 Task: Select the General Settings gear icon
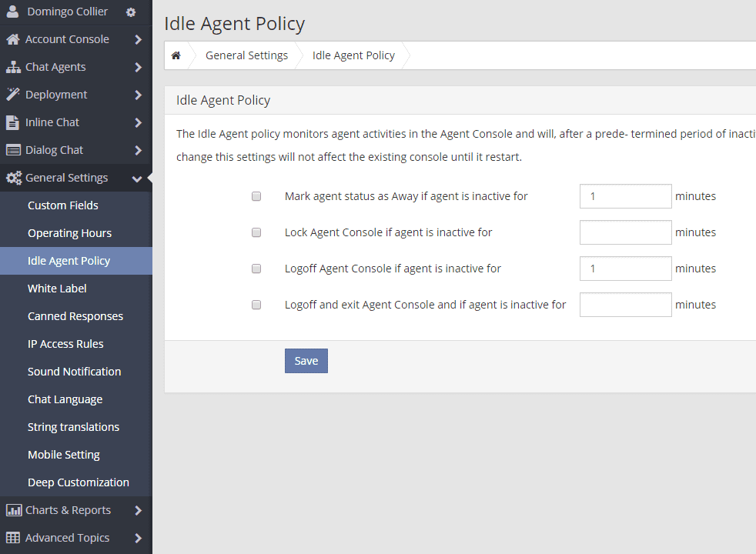[11, 177]
